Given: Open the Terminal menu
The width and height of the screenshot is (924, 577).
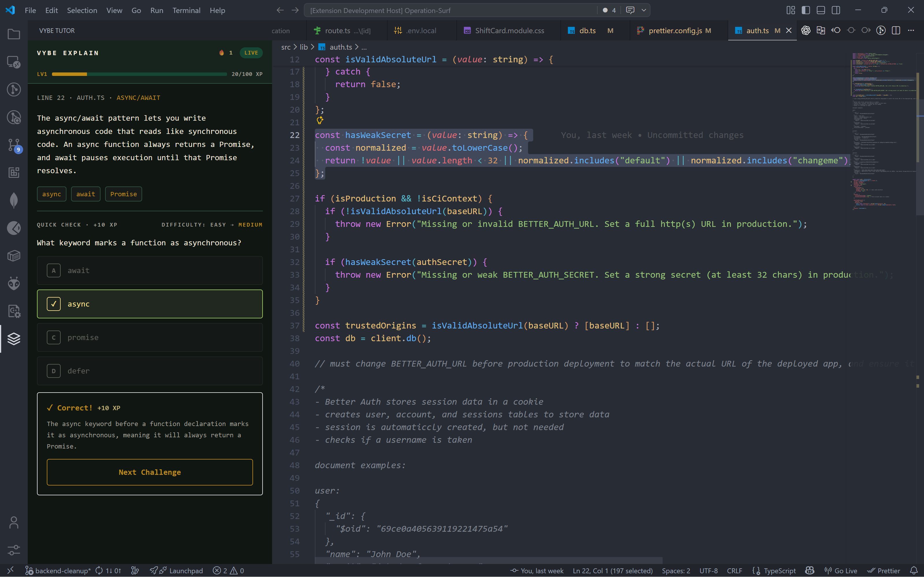Looking at the screenshot, I should [186, 10].
